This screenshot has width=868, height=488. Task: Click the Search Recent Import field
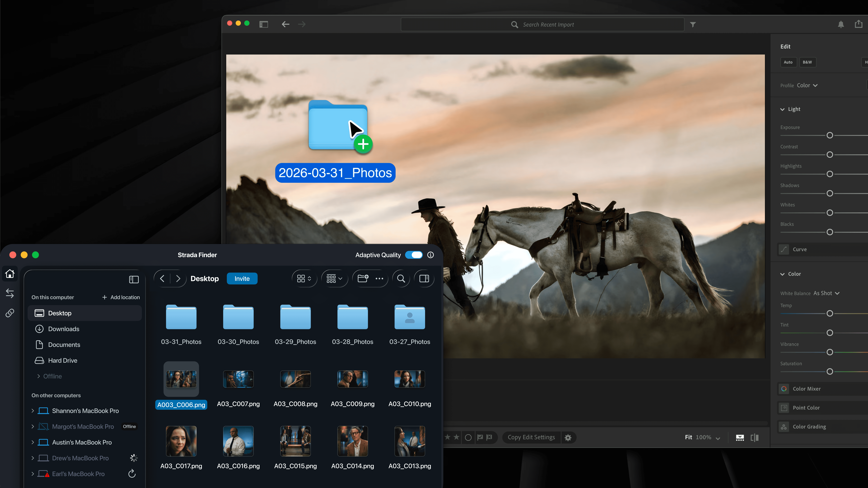point(543,24)
